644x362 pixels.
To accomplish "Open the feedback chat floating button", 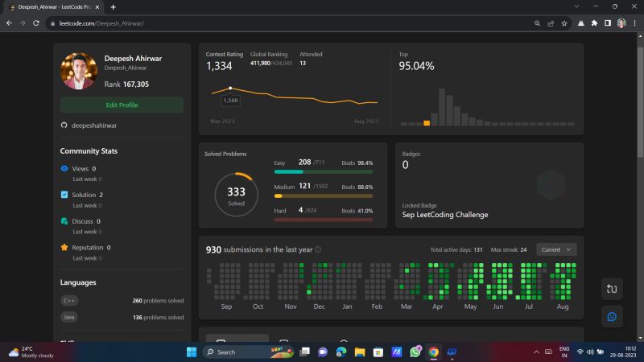I will pos(612,316).
